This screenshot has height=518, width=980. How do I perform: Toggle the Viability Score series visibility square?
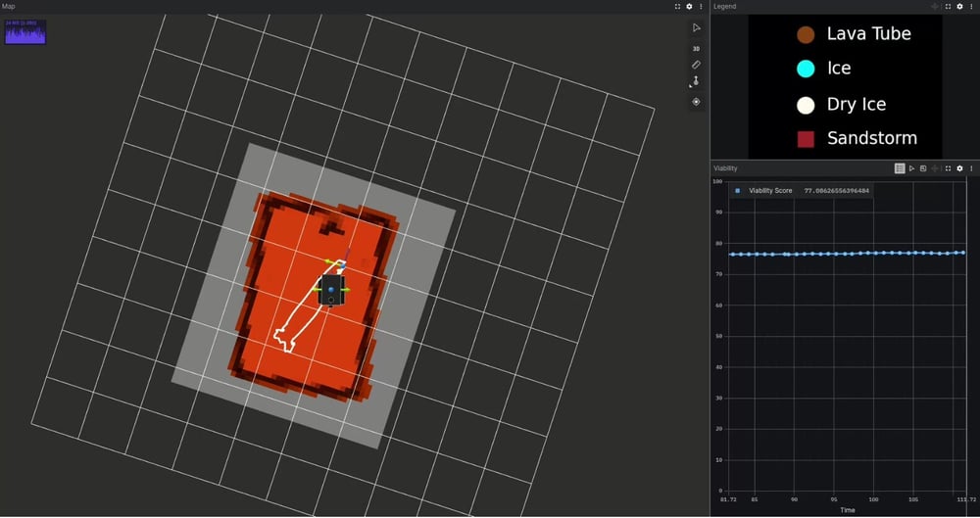737,191
